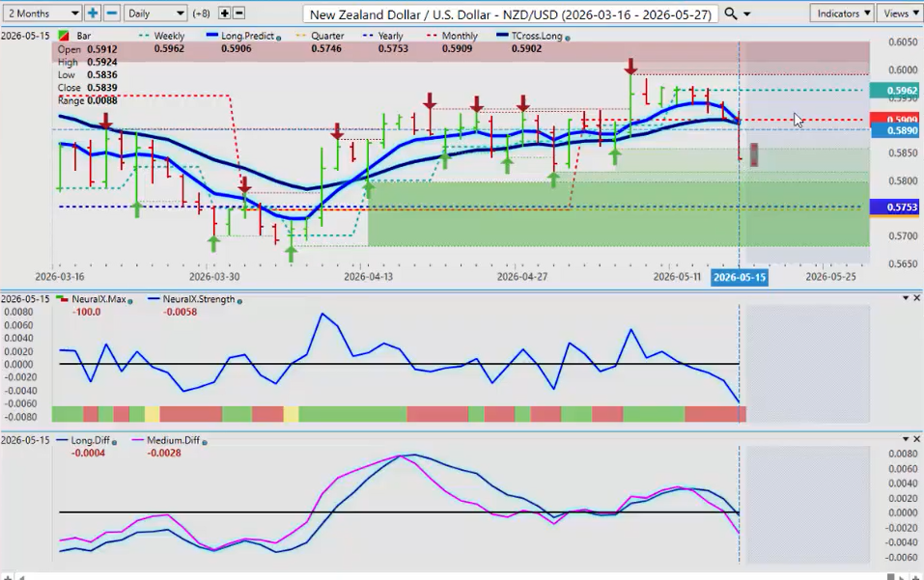
Task: Click the settings dot beside NeuralX.Strength
Action: click(x=239, y=301)
